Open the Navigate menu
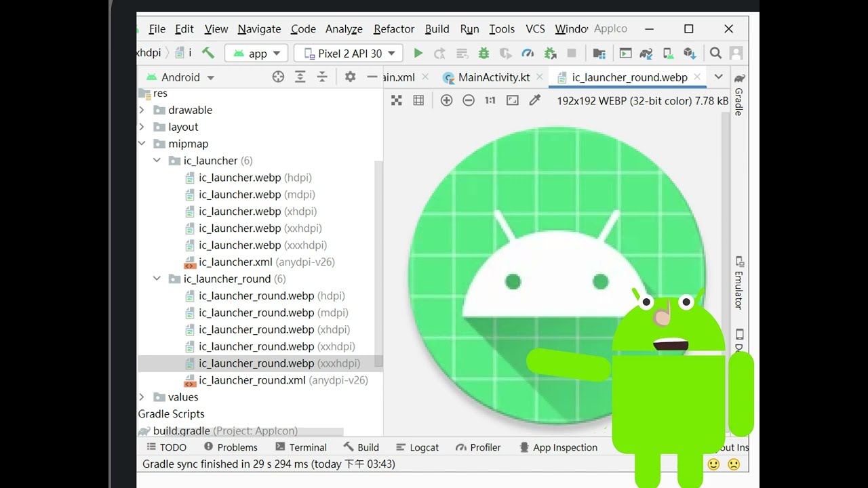Image resolution: width=868 pixels, height=488 pixels. point(259,29)
